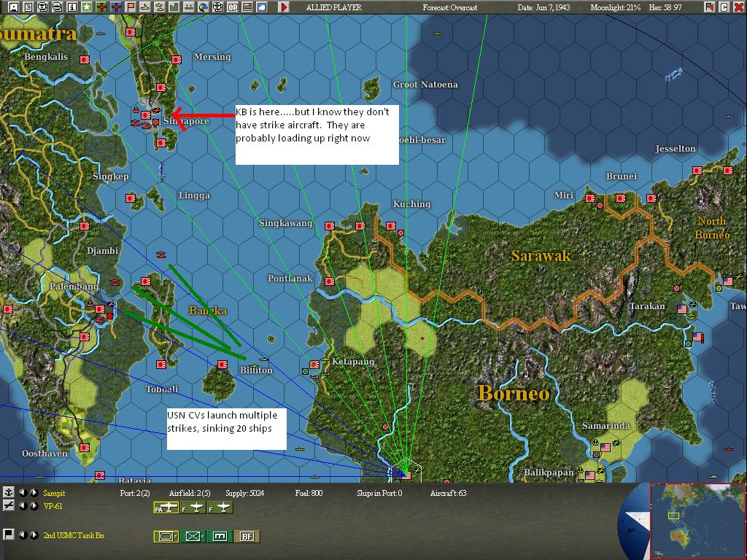Click the double yellow ships toolbar icon

coord(160,7)
